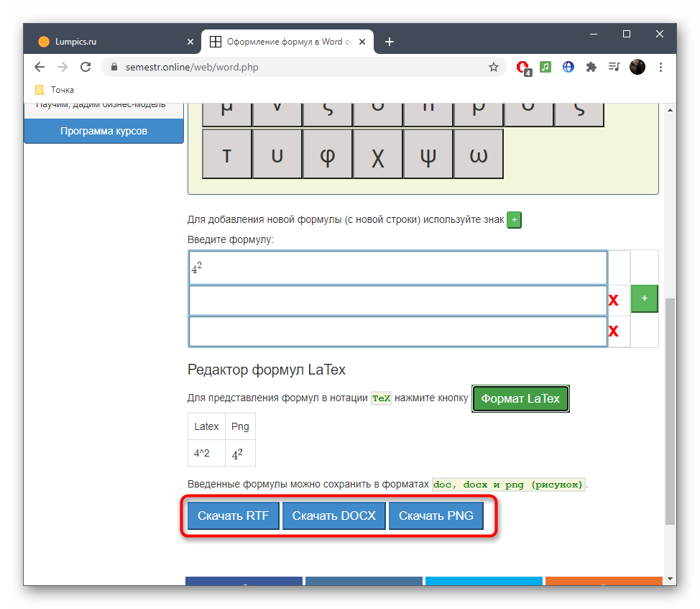Reload the semestr.online page
The width and height of the screenshot is (700, 609).
tap(86, 67)
